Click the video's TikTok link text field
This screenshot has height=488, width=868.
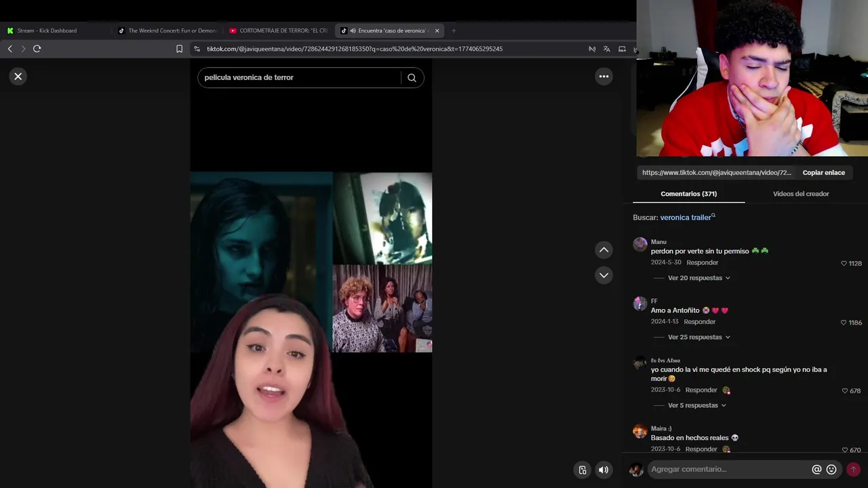point(716,173)
